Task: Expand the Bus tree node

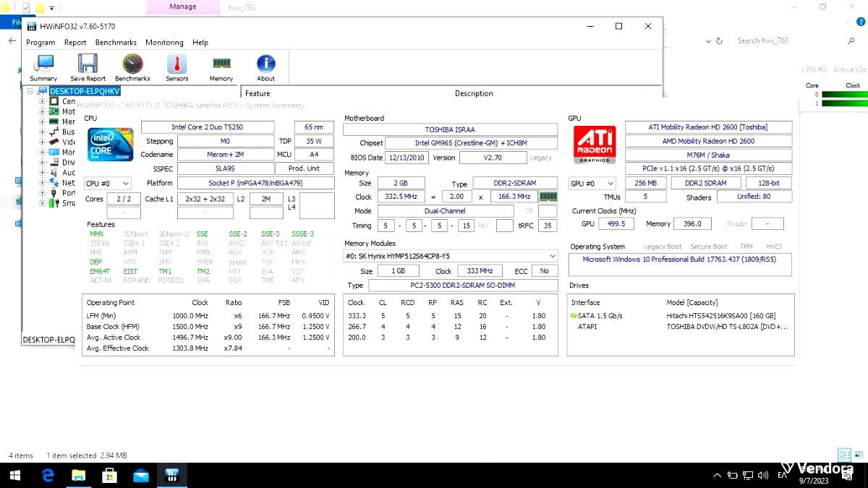Action: tap(43, 132)
